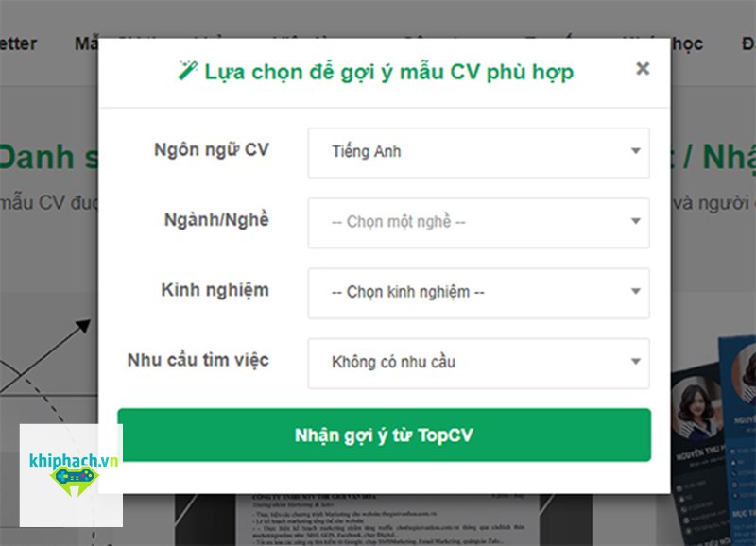
Task: Click the Ngành/Nghề label
Action: tap(216, 220)
